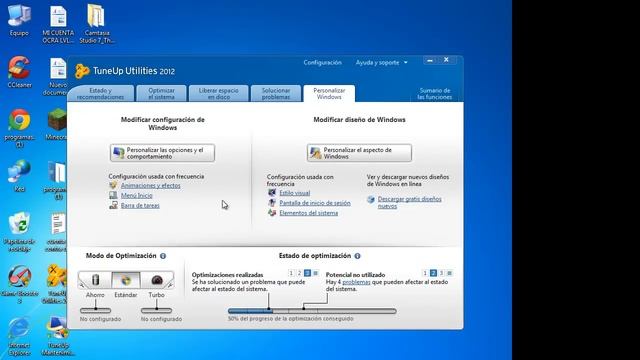Show page 2 of Optimizaciones realizadas
The image size is (640, 360).
coord(299,273)
